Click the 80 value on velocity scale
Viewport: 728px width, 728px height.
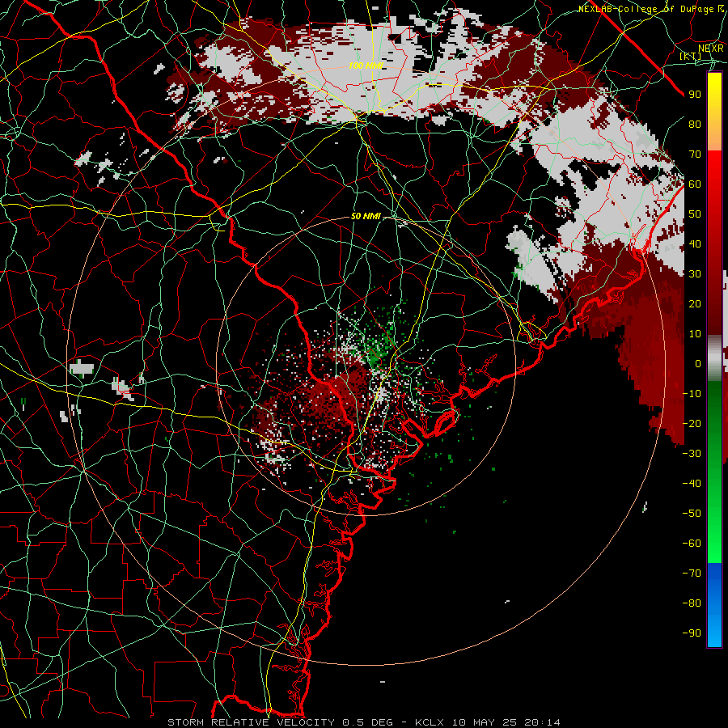click(x=695, y=124)
